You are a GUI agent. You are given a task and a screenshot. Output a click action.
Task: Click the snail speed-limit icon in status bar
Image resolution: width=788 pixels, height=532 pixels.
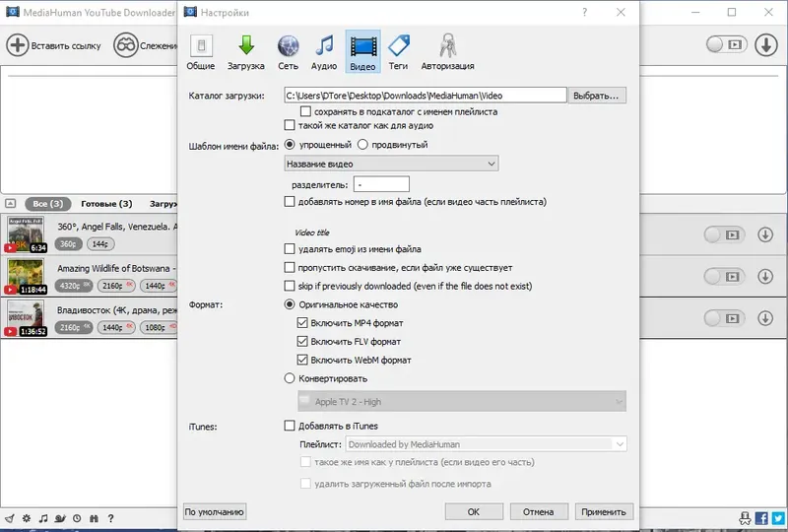pos(60,518)
